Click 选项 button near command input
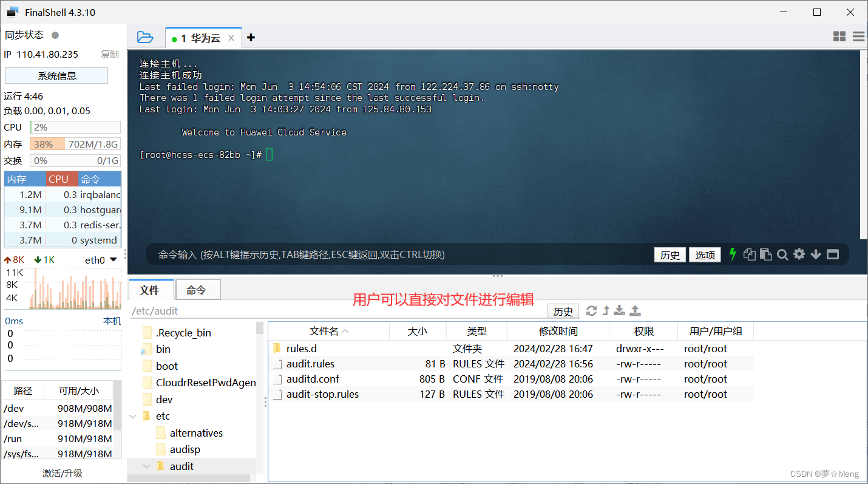Image resolution: width=868 pixels, height=484 pixels. tap(705, 254)
